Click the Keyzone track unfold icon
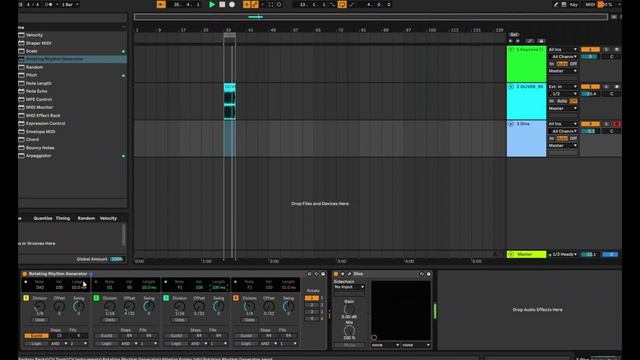This screenshot has height=360, width=640. pos(511,49)
